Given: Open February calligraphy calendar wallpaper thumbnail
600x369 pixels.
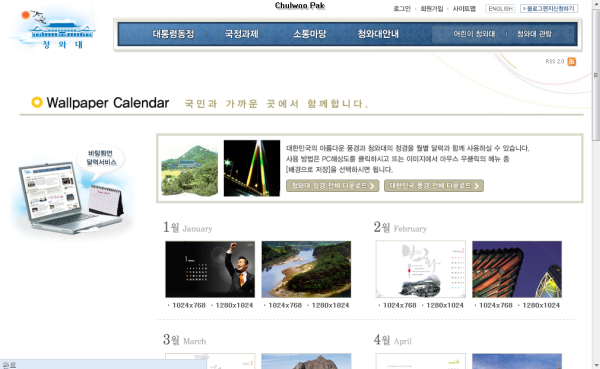Looking at the screenshot, I should point(421,269).
